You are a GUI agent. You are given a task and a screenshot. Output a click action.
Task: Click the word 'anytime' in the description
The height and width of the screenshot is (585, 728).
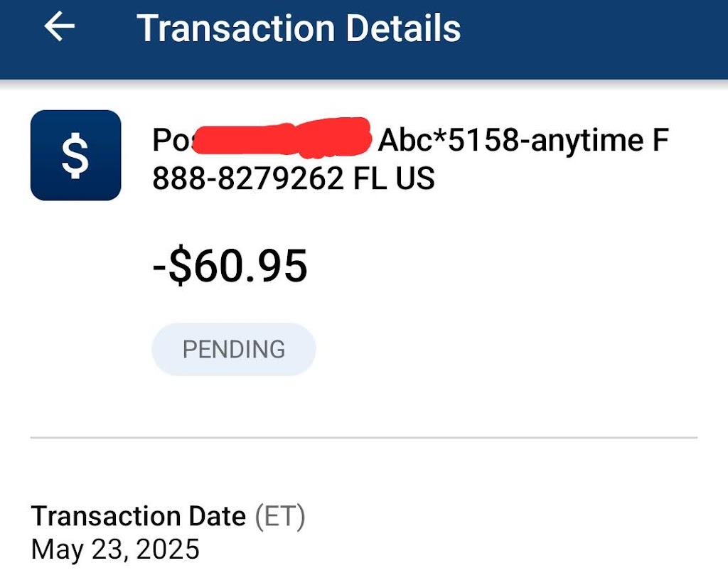click(582, 141)
